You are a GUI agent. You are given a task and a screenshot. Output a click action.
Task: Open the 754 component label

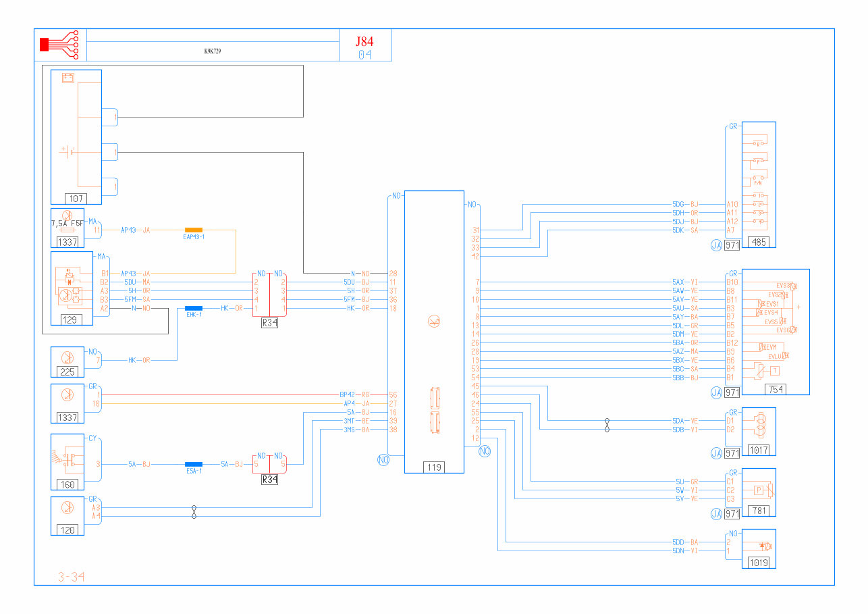click(774, 390)
